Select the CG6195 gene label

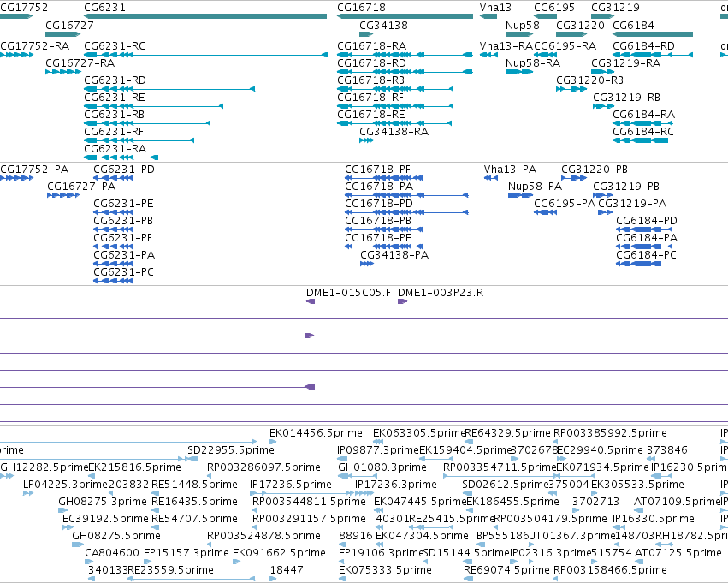[554, 8]
